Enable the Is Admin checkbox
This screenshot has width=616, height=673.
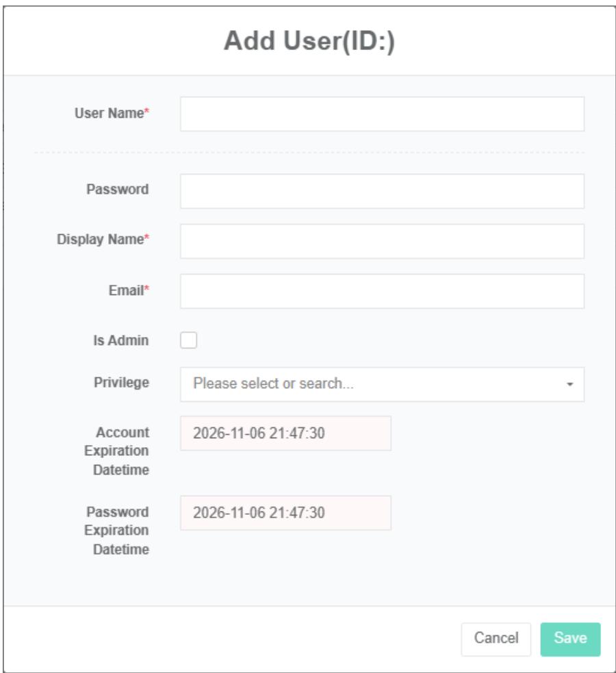pos(188,340)
